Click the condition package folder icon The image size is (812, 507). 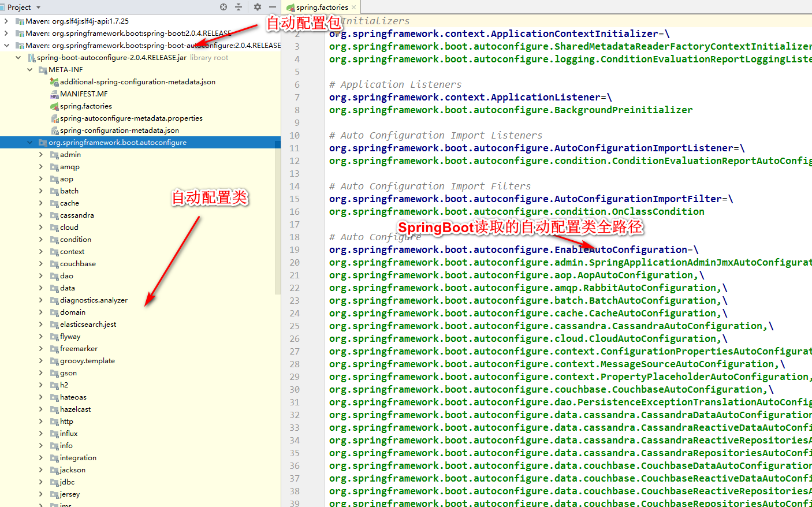click(x=54, y=240)
